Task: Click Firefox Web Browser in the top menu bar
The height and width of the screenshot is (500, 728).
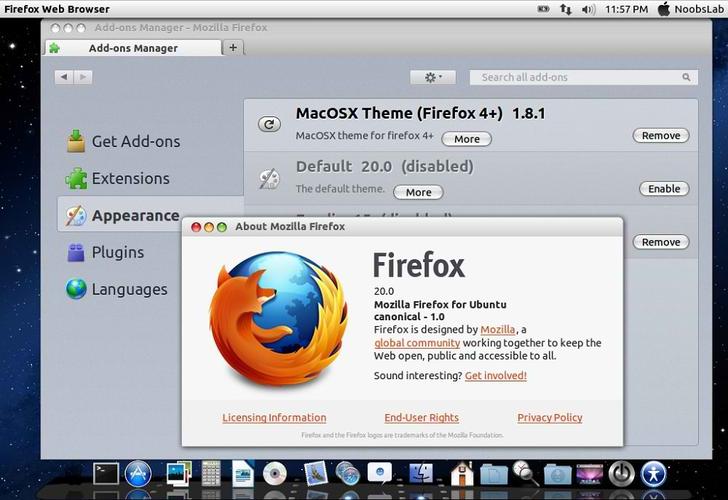Action: coord(57,9)
